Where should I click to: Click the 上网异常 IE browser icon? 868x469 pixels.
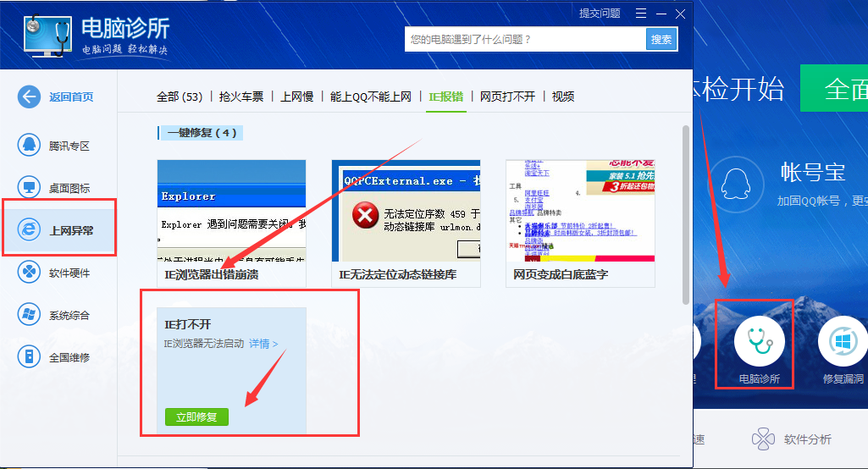(x=29, y=229)
